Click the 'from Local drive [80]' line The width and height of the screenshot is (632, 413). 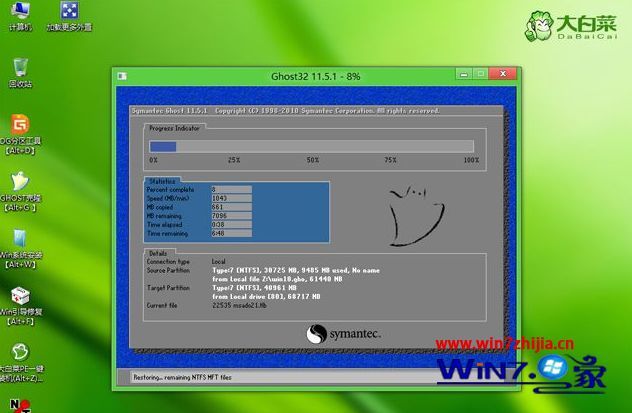tap(266, 297)
